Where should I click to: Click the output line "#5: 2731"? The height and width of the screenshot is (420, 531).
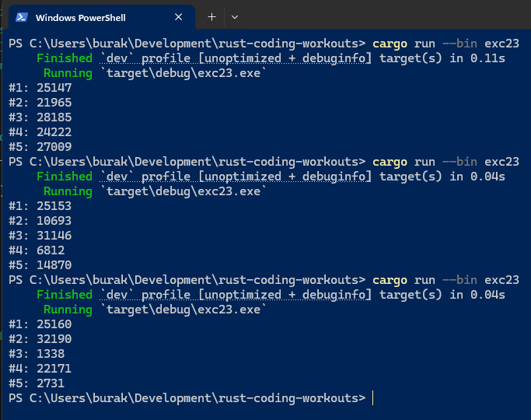coord(36,383)
